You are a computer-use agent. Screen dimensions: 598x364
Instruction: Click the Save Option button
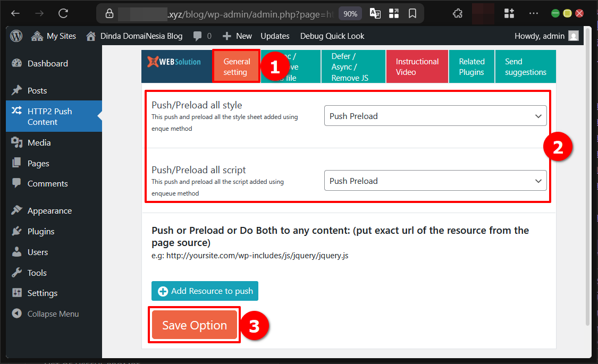(193, 325)
